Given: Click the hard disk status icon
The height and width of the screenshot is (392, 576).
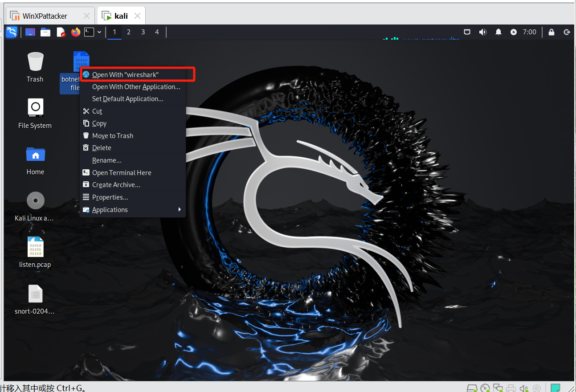Looking at the screenshot, I should click(x=473, y=388).
